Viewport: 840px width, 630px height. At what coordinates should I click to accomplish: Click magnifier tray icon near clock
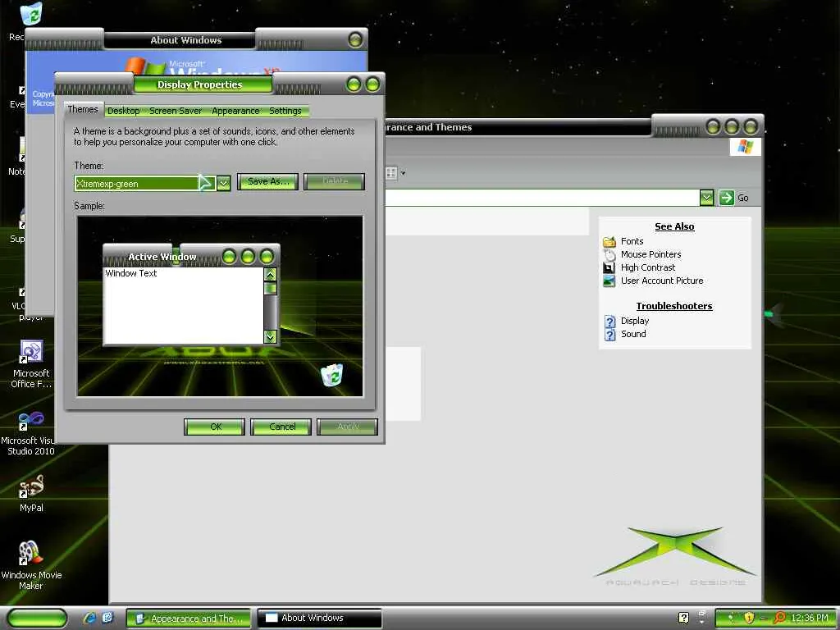click(779, 618)
